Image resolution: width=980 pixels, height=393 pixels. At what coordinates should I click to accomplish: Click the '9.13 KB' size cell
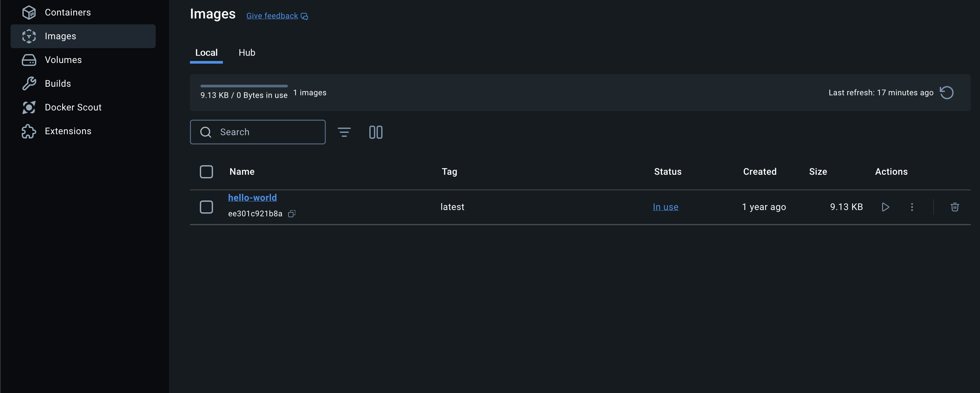click(846, 207)
